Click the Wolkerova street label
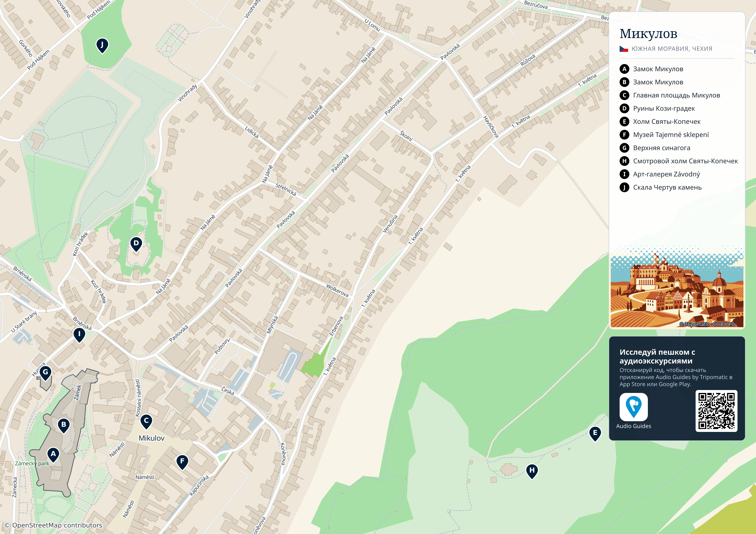756x534 pixels. (x=337, y=291)
